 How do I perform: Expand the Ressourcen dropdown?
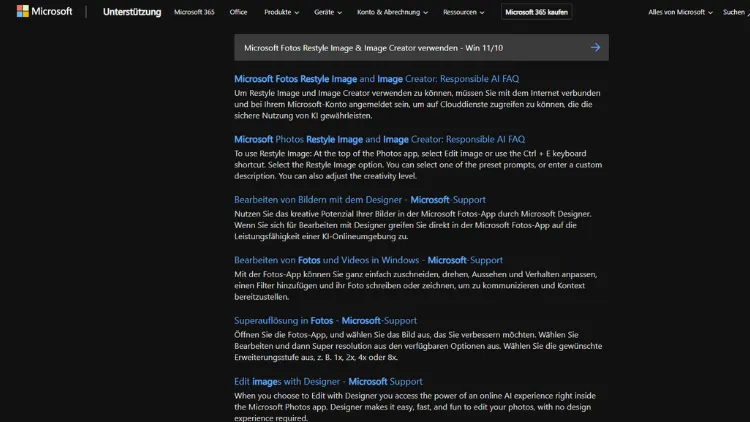pyautogui.click(x=463, y=12)
